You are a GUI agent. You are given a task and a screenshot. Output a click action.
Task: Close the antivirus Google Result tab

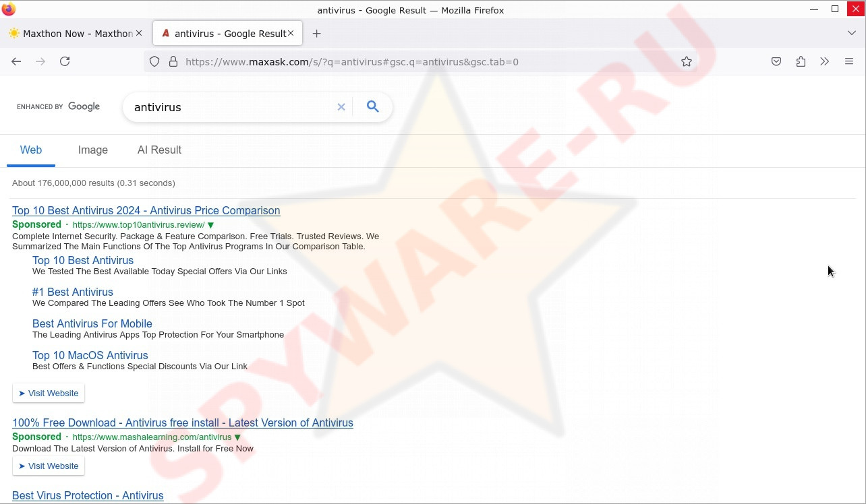pyautogui.click(x=291, y=33)
